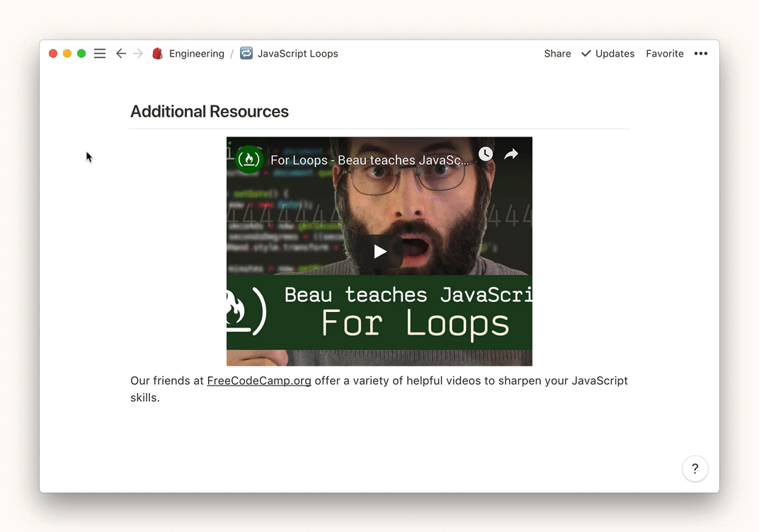This screenshot has height=532, width=759.
Task: Play the For Loops video
Action: pyautogui.click(x=379, y=251)
